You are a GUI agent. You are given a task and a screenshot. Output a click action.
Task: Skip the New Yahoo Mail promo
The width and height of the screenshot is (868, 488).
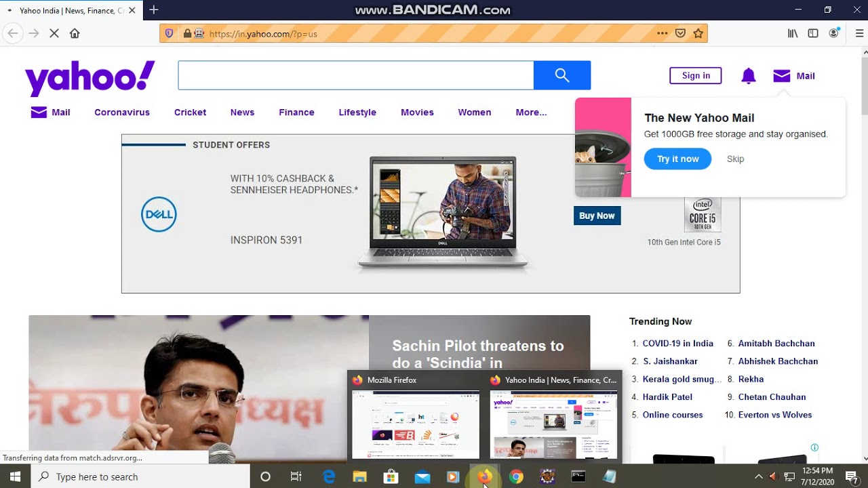735,159
